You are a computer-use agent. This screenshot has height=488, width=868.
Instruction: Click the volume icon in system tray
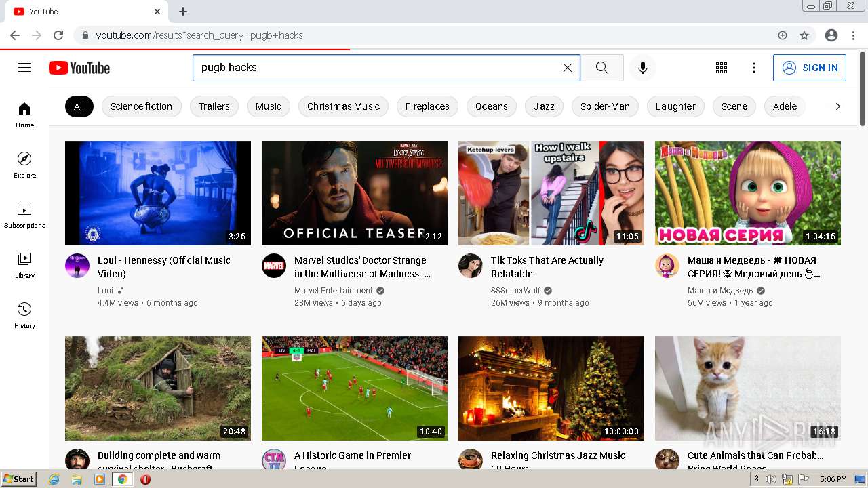point(771,479)
